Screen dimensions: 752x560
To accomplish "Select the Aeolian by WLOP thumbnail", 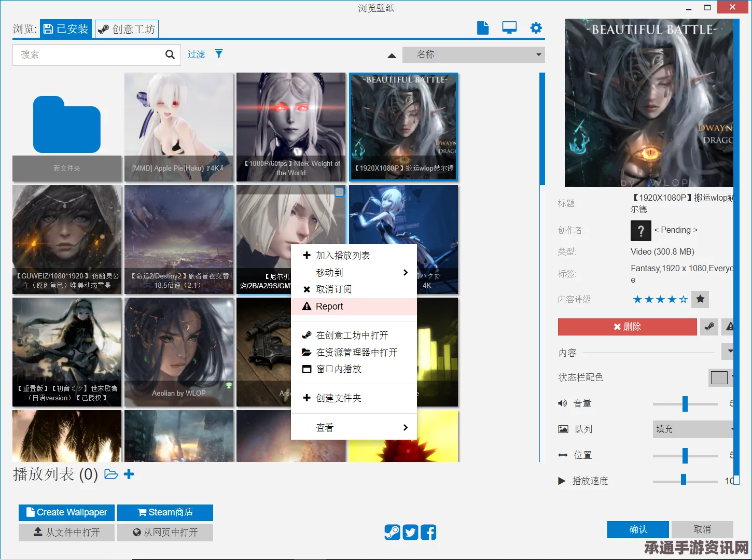I will tap(179, 352).
